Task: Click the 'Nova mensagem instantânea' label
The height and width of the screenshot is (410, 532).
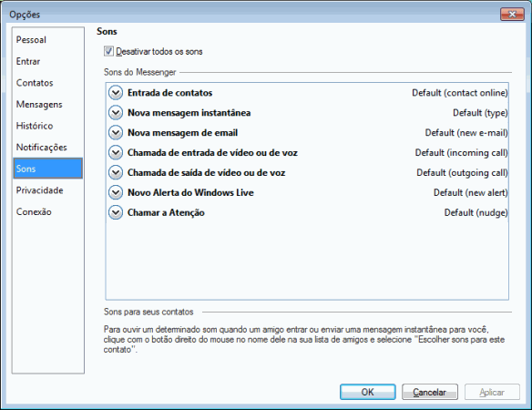Action: (x=189, y=113)
